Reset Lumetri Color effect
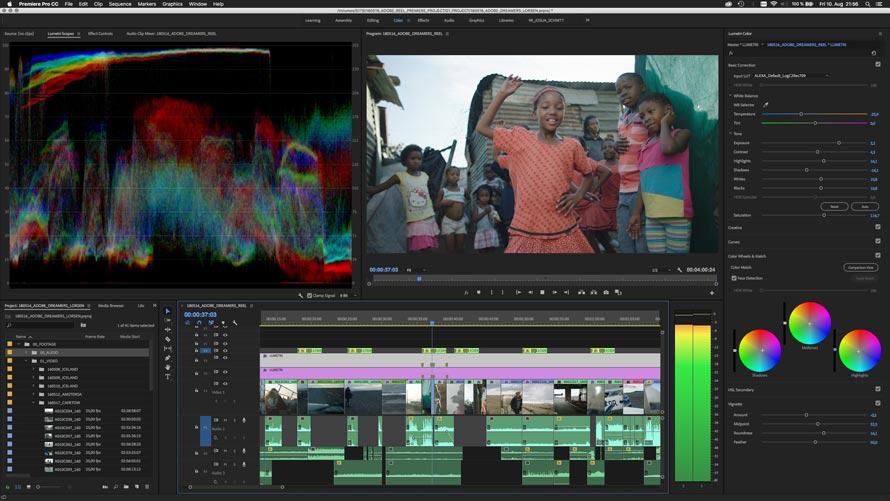 click(874, 53)
